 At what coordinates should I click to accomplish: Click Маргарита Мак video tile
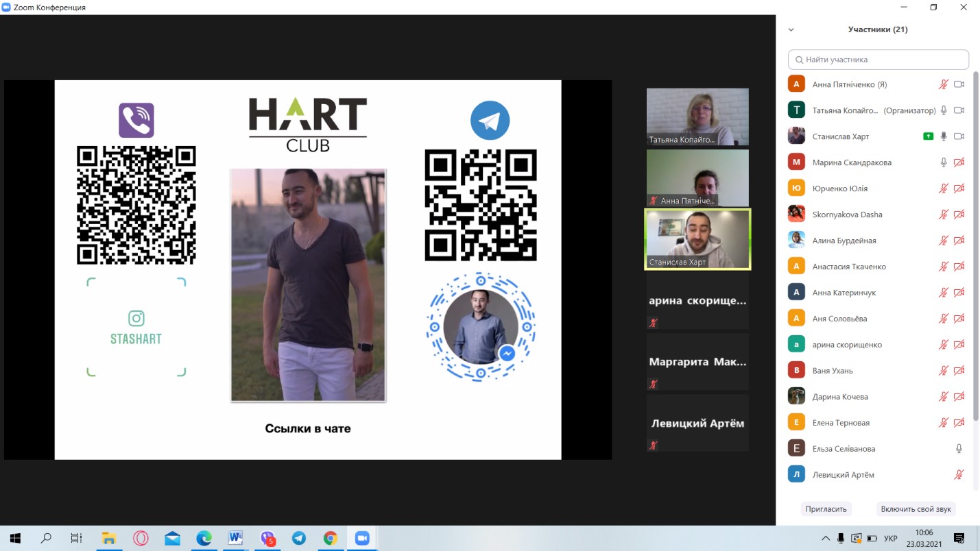tap(697, 361)
